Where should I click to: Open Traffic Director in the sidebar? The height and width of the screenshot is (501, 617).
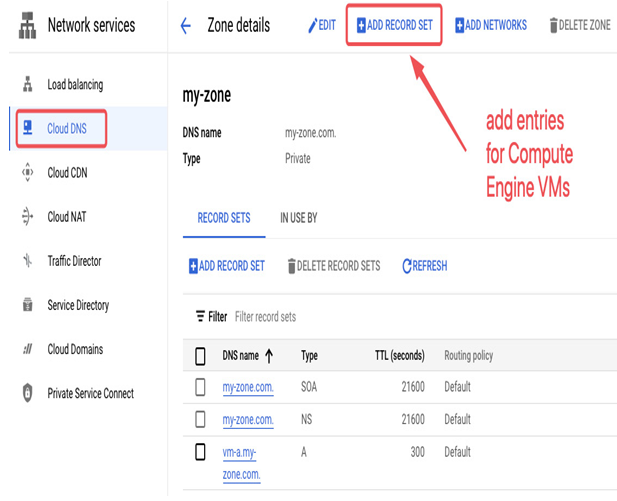[74, 261]
